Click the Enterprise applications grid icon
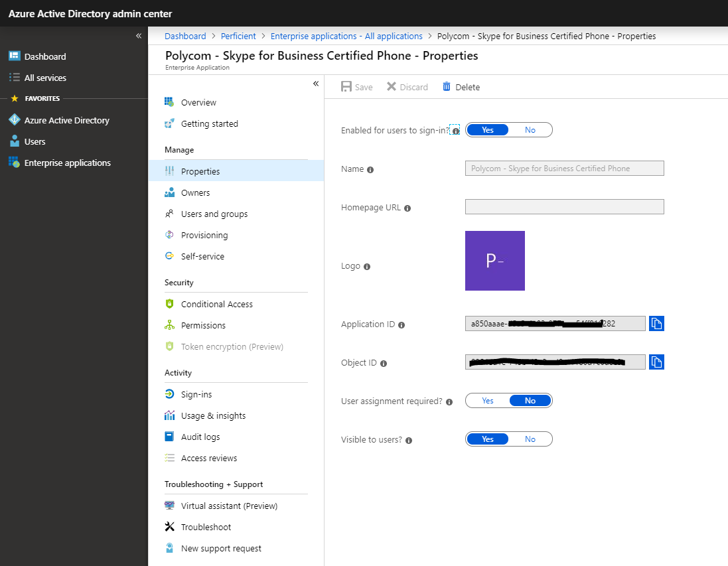Viewport: 728px width, 566px height. 15,163
